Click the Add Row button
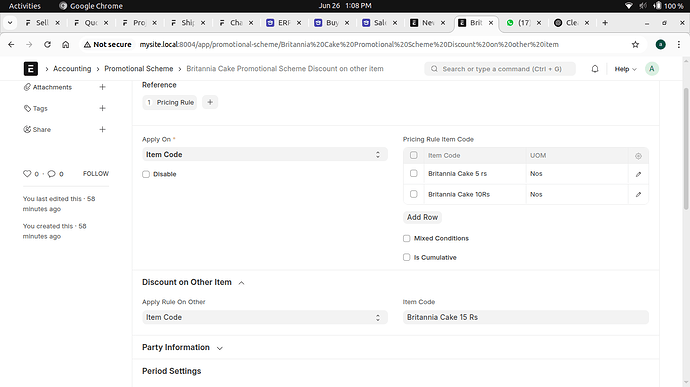The image size is (690, 387). [x=422, y=217]
